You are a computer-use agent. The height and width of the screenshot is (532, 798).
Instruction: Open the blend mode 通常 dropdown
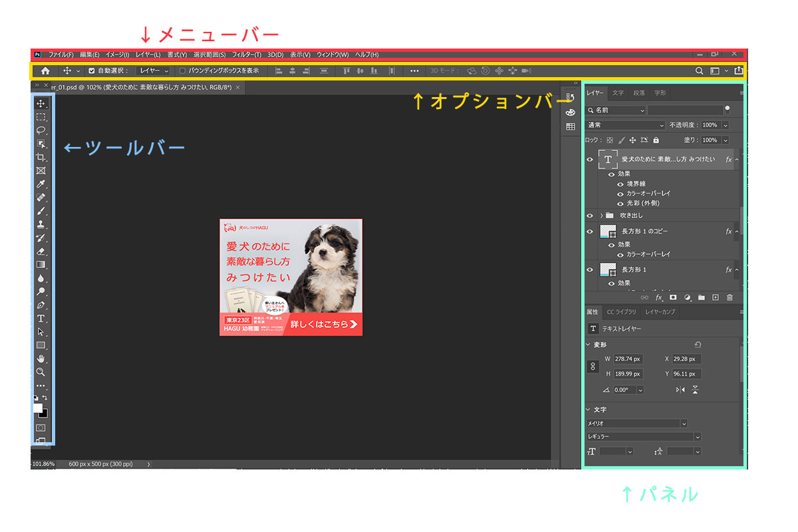[626, 125]
